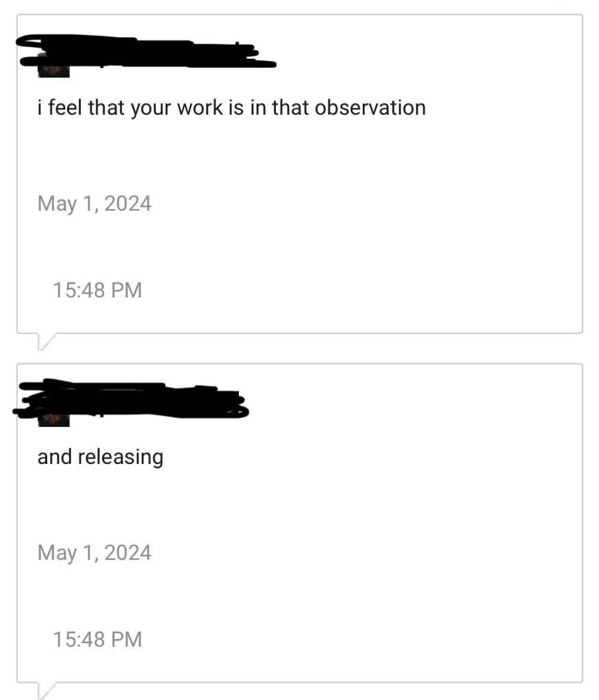Click the word "observation" in the first message
This screenshot has height=700, width=599.
click(370, 107)
